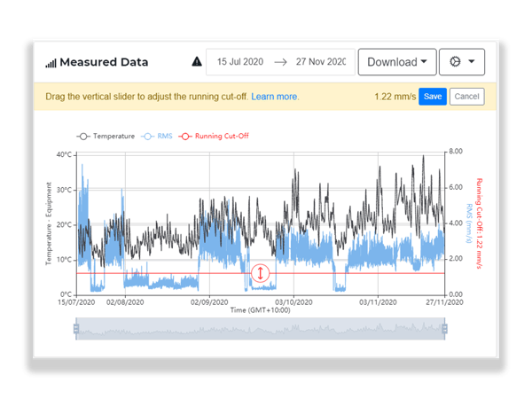Open the Learn more link
This screenshot has width=532, height=399.
click(x=275, y=97)
